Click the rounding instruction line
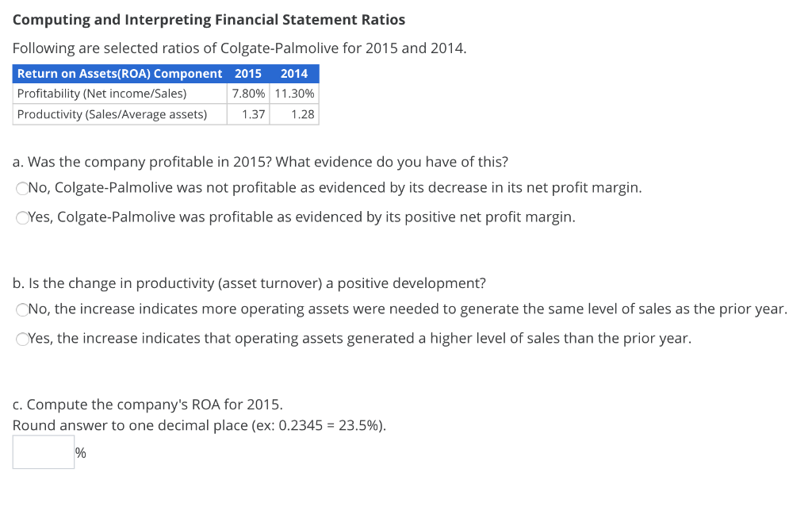The height and width of the screenshot is (526, 812). [199, 425]
